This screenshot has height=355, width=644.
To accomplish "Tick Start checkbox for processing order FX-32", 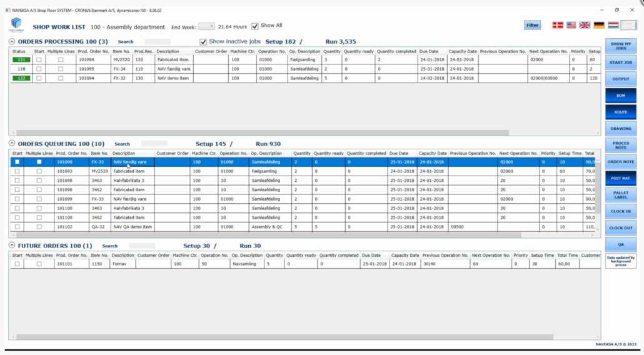I will coord(39,78).
